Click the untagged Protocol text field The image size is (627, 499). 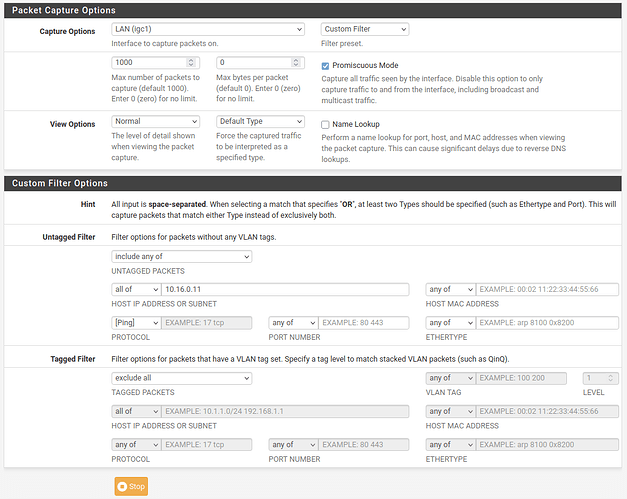click(208, 323)
